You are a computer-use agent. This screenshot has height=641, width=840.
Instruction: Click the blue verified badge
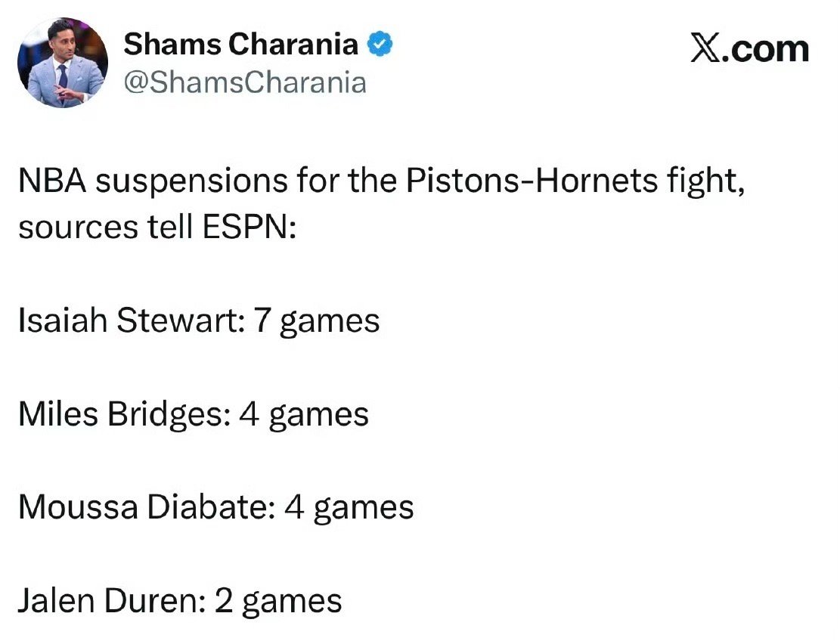(380, 45)
